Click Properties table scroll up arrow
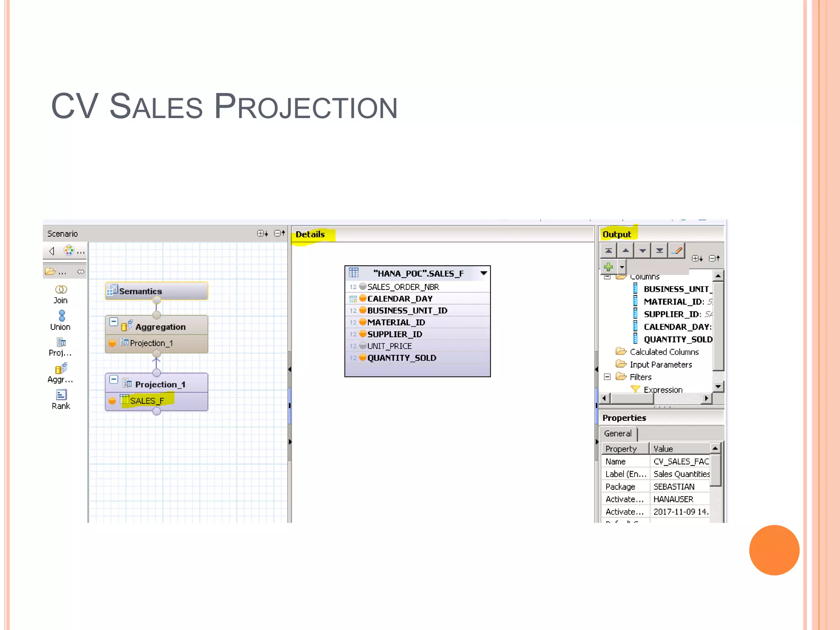This screenshot has height=630, width=840. pos(715,448)
